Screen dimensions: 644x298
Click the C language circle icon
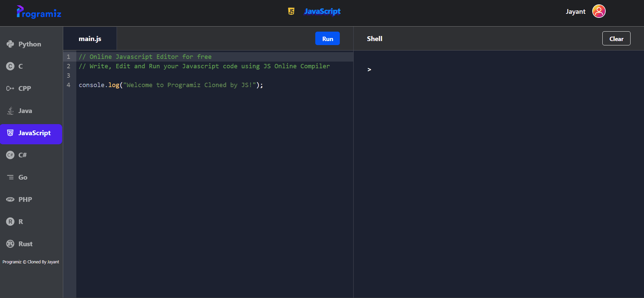(10, 66)
